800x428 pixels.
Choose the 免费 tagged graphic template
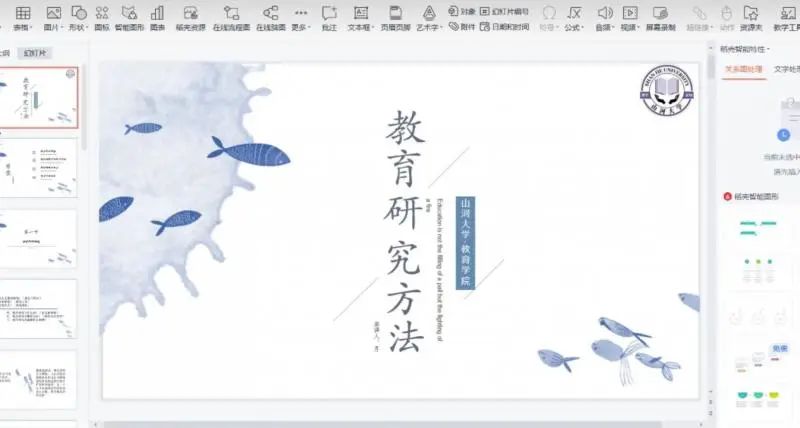(760, 358)
